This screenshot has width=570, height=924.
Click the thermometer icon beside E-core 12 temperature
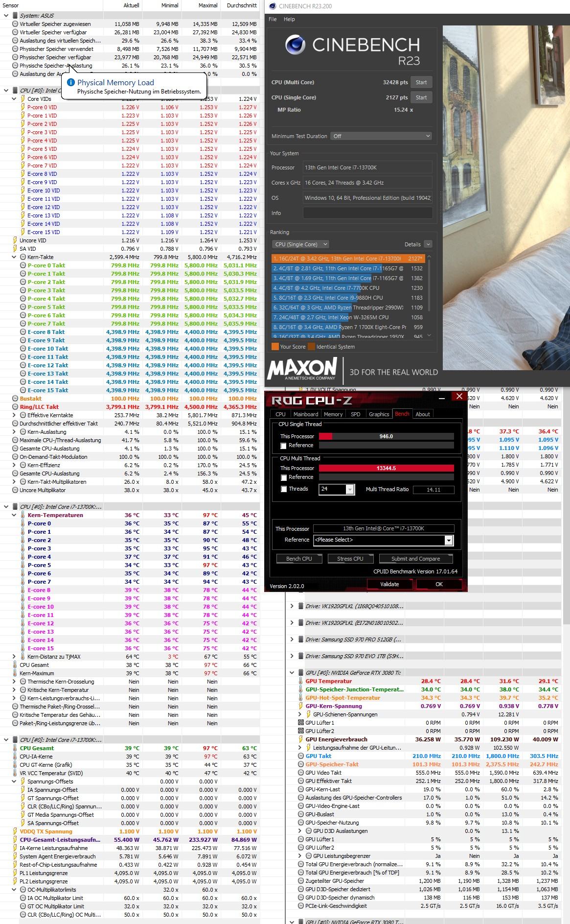(x=23, y=623)
